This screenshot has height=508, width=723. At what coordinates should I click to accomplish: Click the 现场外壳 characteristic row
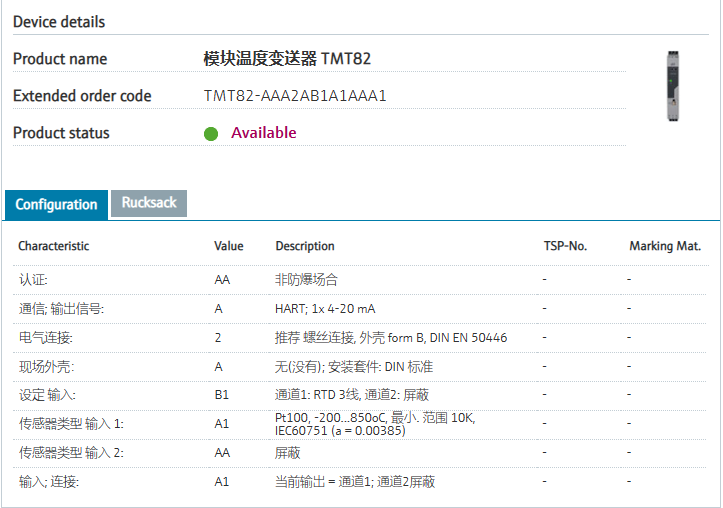click(46, 367)
